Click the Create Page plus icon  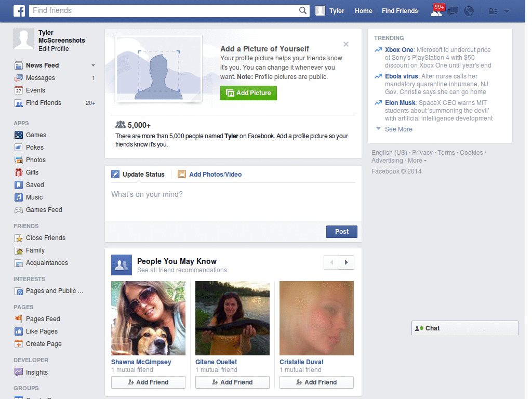[x=19, y=344]
